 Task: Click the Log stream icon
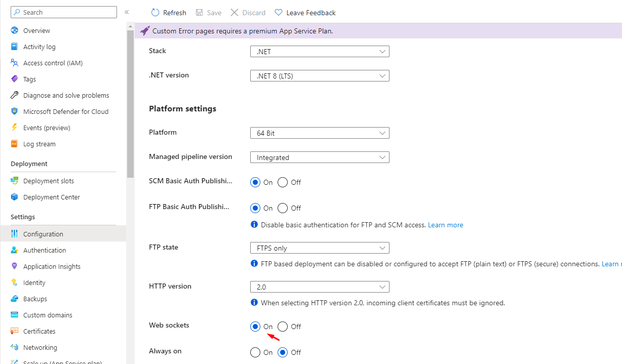point(14,144)
